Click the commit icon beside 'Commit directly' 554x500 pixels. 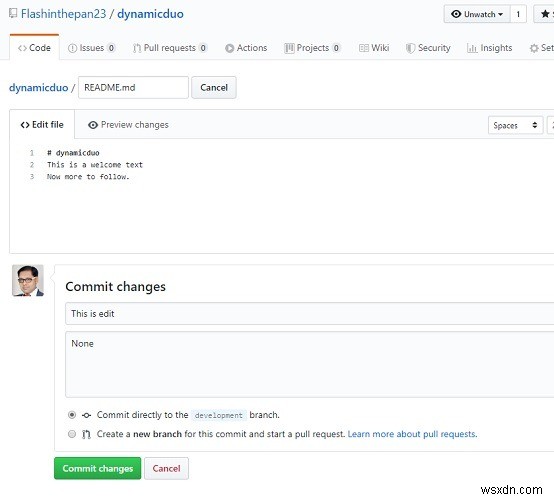86,415
